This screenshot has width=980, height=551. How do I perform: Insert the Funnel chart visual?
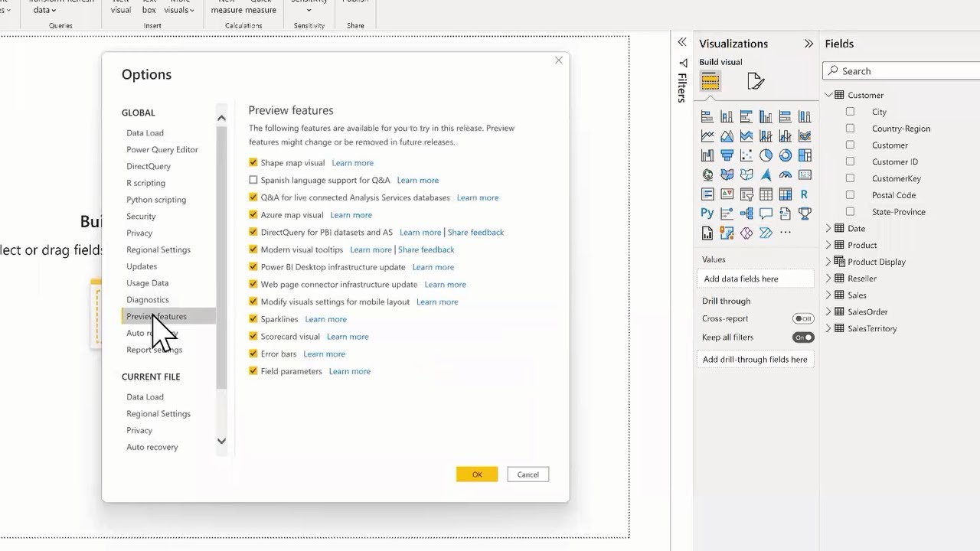pos(727,155)
